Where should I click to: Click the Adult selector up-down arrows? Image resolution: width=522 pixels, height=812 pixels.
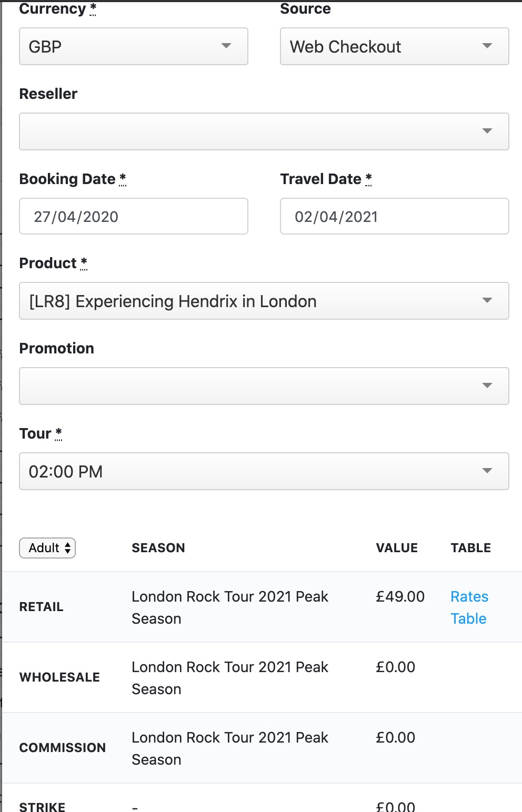point(67,548)
